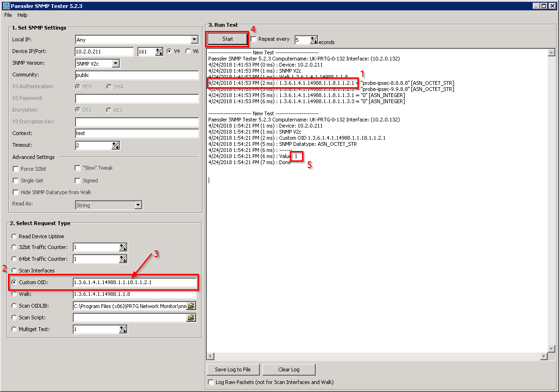Click the log horizontal scroll left arrow
The height and width of the screenshot is (392, 559).
click(211, 356)
